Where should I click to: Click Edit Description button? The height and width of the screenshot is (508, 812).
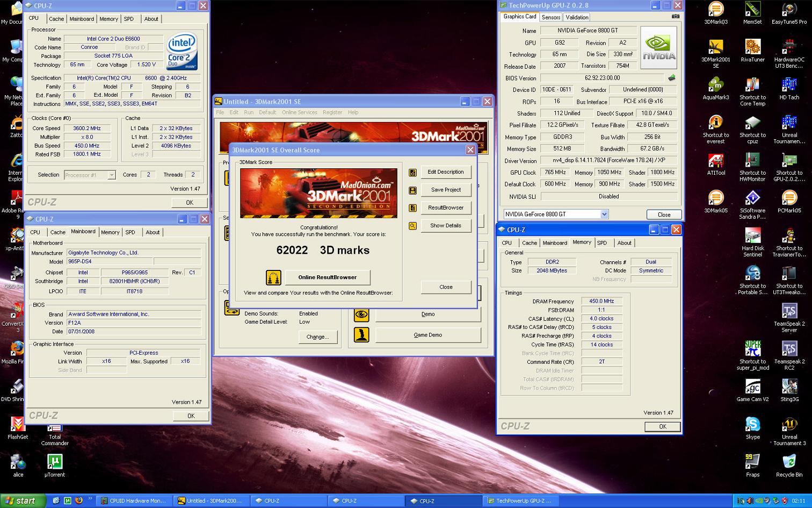pos(446,172)
